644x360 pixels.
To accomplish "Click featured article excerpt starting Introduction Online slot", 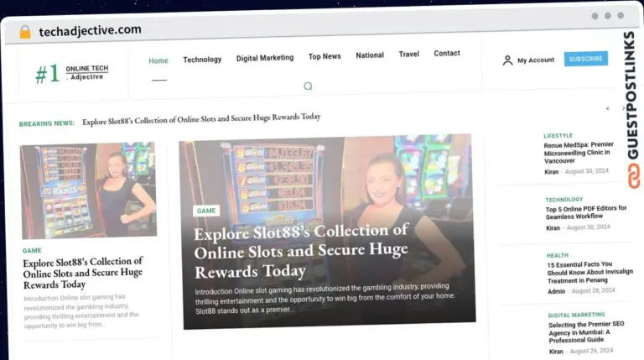I will click(x=325, y=298).
